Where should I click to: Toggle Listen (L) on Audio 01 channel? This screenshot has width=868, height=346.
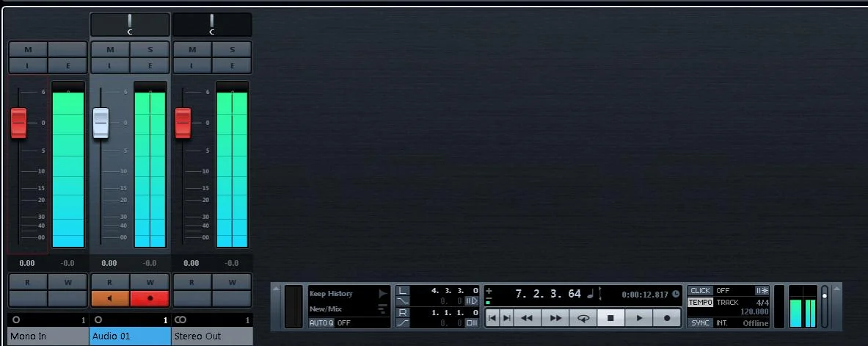click(x=110, y=65)
